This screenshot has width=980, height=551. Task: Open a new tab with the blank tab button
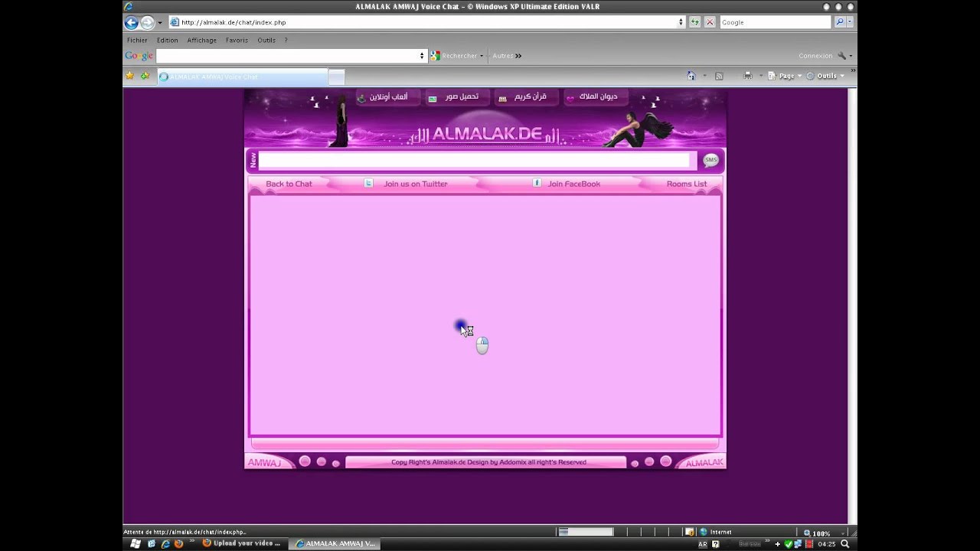pos(336,77)
